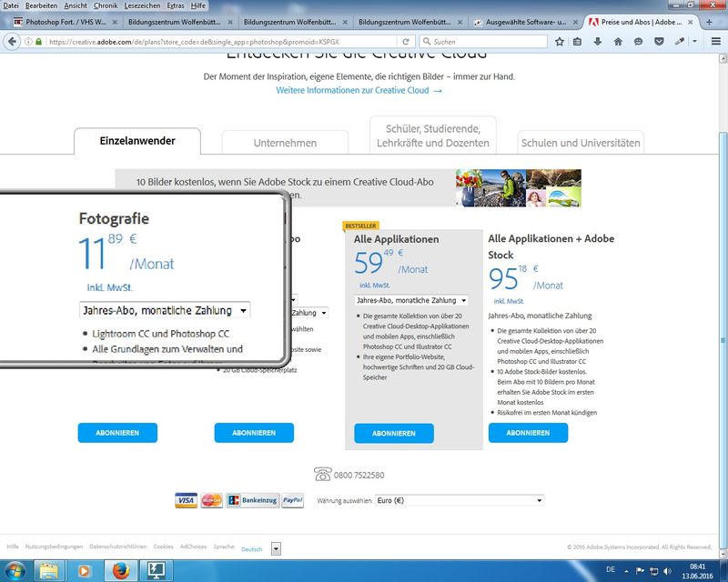Click the Bankeinzug payment icon
The height and width of the screenshot is (582, 728).
click(253, 500)
